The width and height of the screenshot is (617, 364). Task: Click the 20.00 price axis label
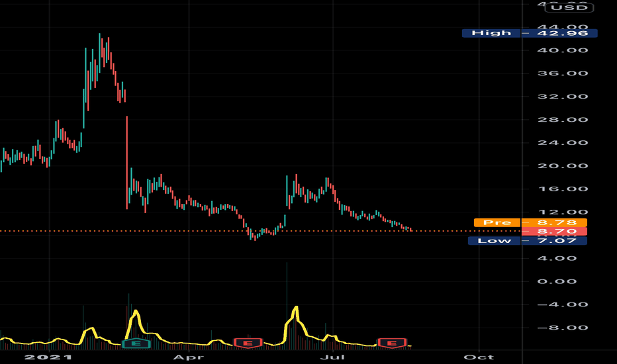pos(563,166)
